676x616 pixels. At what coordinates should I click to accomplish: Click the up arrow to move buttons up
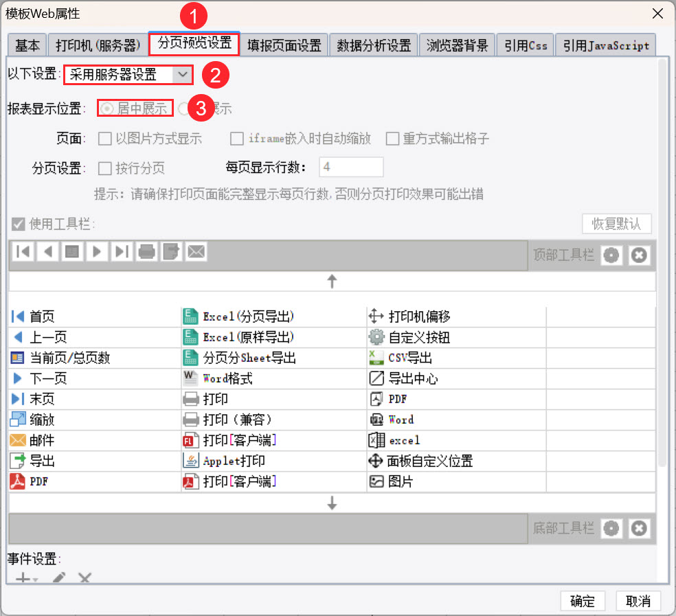click(x=333, y=281)
